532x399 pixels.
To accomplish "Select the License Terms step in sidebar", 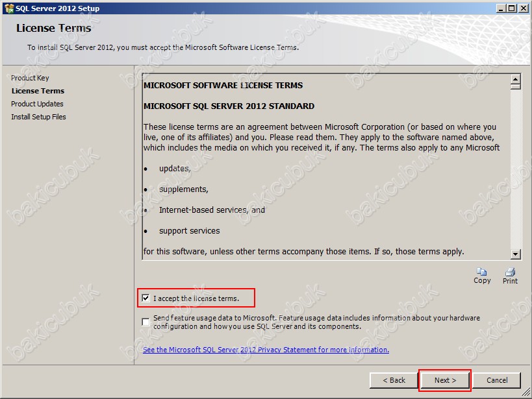I will tap(38, 91).
